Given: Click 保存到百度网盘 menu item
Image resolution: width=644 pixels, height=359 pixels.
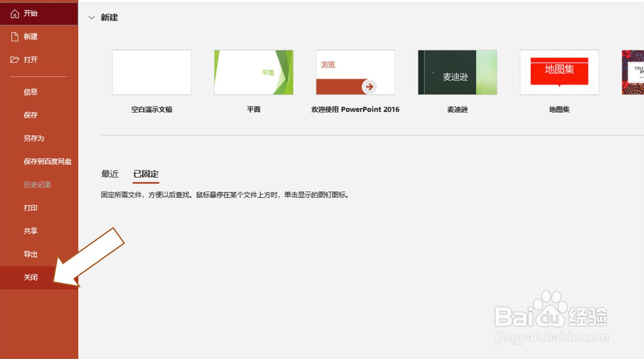Looking at the screenshot, I should [47, 162].
